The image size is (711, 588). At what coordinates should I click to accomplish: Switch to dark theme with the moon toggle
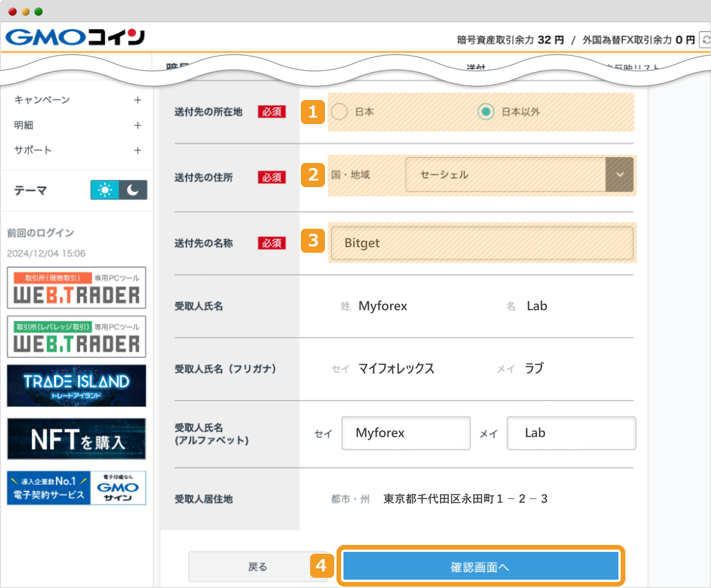coord(133,190)
